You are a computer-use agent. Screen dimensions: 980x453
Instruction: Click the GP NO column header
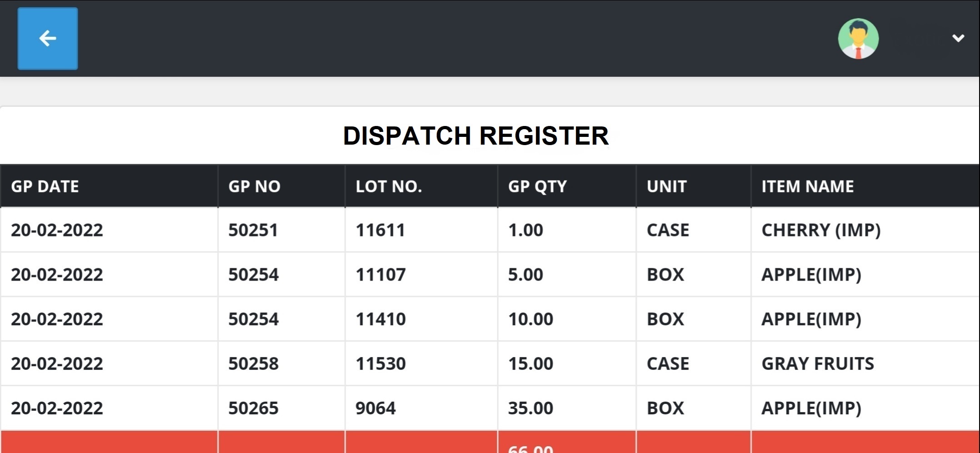254,186
